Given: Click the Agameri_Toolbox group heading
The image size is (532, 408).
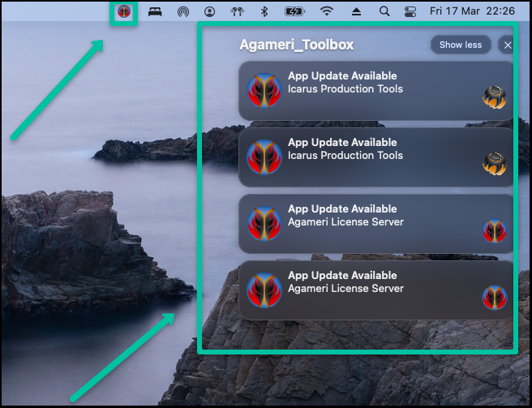Looking at the screenshot, I should (297, 45).
